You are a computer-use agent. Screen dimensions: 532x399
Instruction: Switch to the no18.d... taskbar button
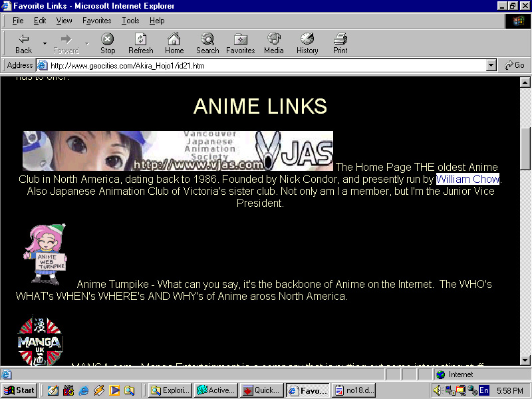354,390
